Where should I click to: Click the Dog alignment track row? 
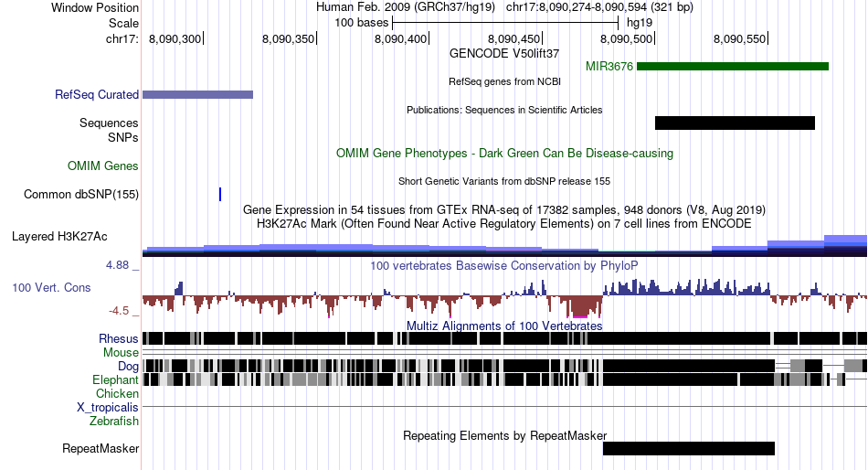pyautogui.click(x=504, y=366)
